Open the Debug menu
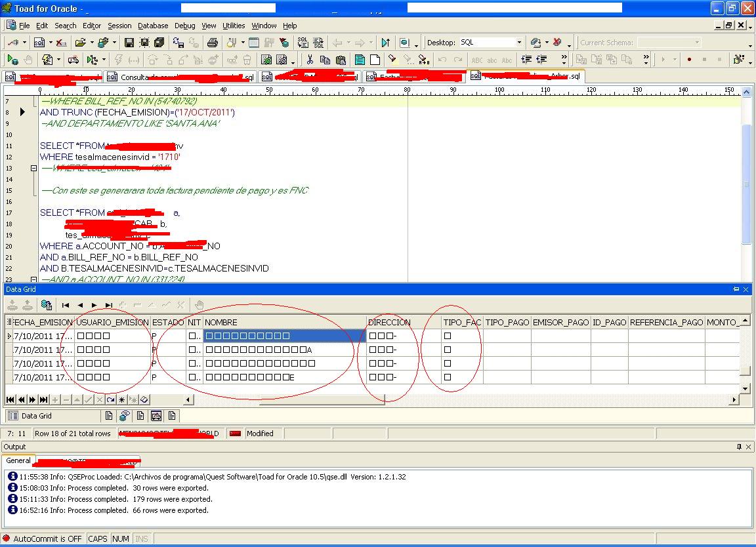 (x=184, y=26)
